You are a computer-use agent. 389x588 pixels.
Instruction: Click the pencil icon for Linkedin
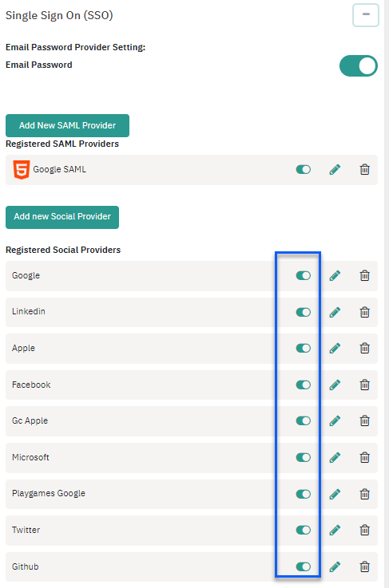(335, 312)
